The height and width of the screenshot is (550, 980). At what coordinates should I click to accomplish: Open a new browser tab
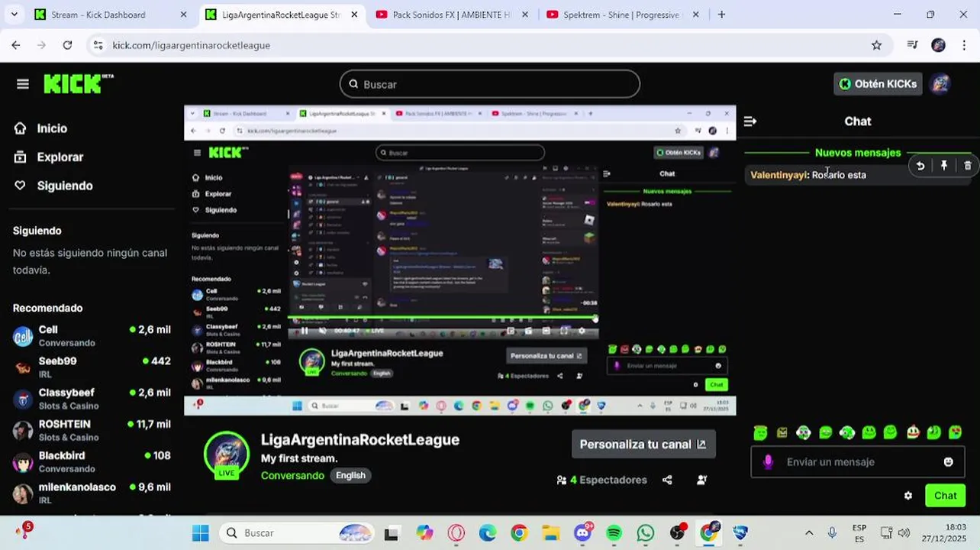(721, 15)
